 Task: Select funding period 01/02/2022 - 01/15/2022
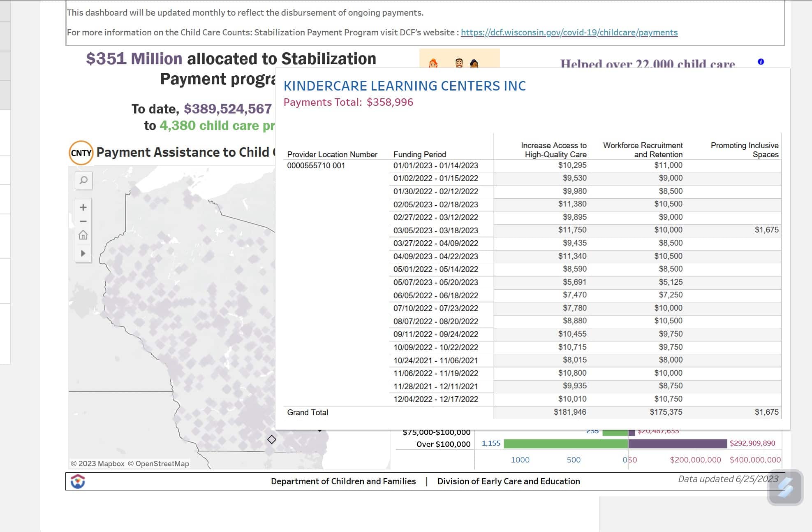click(435, 178)
